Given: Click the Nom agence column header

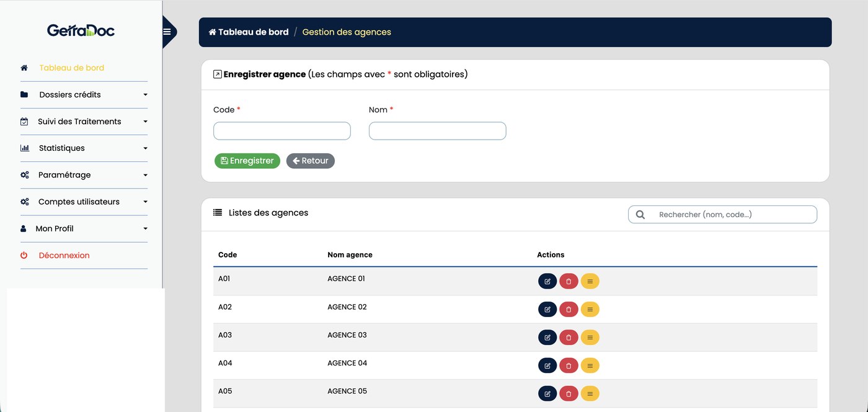Looking at the screenshot, I should 350,255.
